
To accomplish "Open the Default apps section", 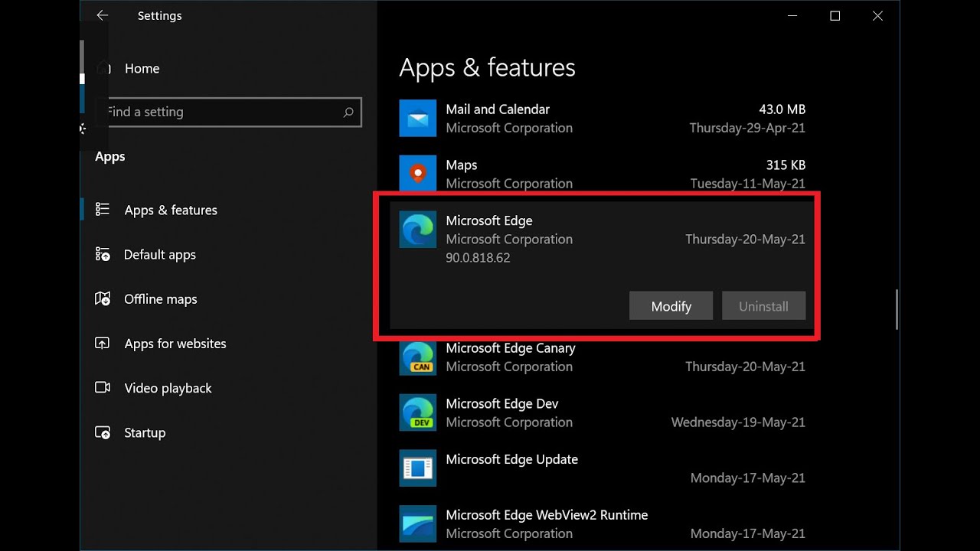I will tap(160, 254).
